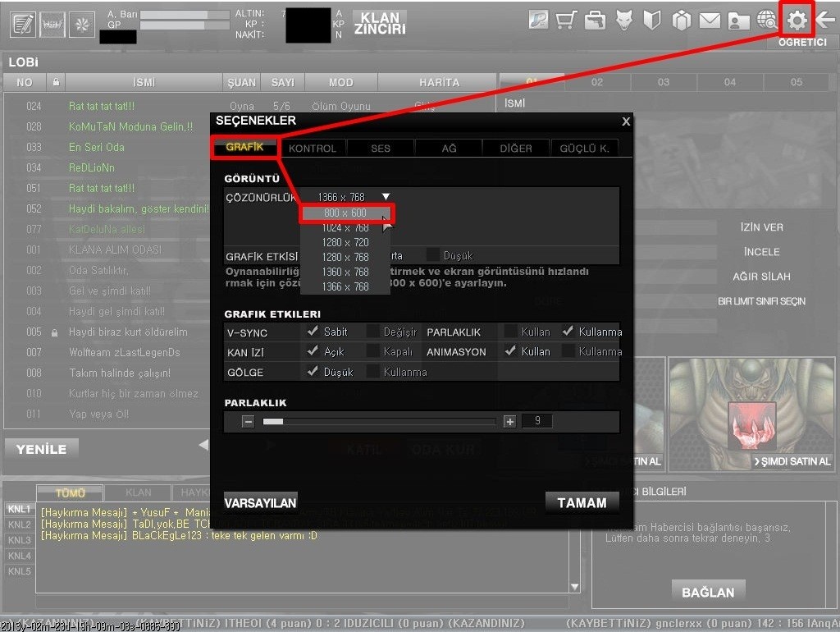The image size is (840, 632).
Task: Select chat channel KNL1
Action: [x=20, y=509]
